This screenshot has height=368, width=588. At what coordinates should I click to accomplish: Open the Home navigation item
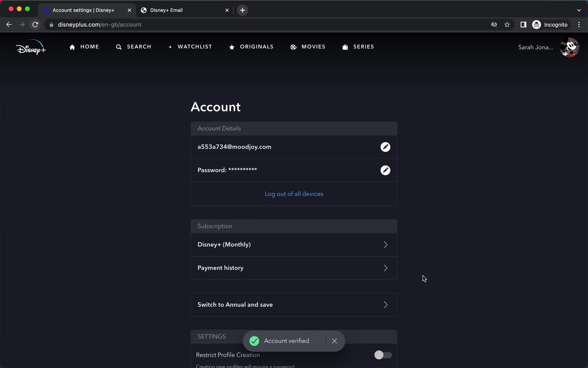pos(84,47)
